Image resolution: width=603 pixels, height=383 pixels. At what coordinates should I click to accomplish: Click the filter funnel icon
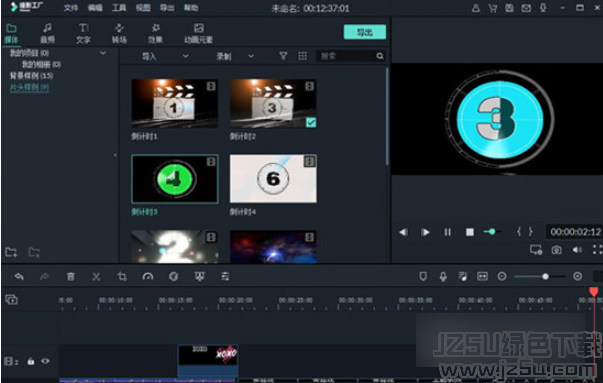(283, 56)
